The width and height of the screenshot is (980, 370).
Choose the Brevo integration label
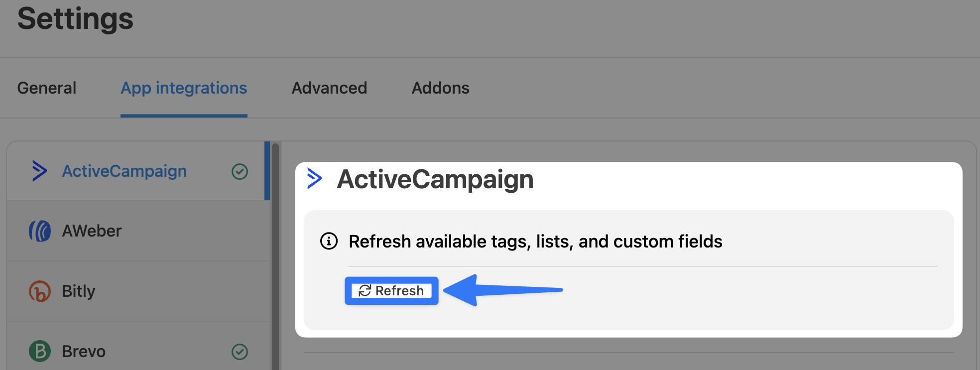coord(84,352)
